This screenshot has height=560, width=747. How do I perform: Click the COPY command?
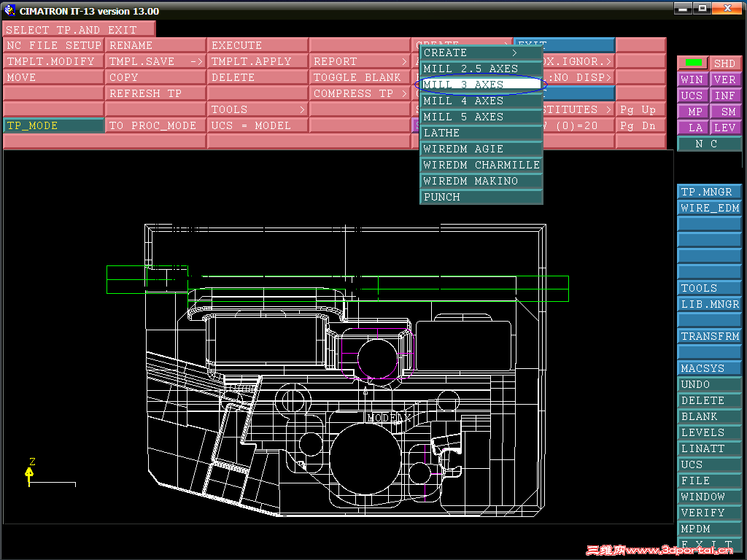pyautogui.click(x=155, y=77)
